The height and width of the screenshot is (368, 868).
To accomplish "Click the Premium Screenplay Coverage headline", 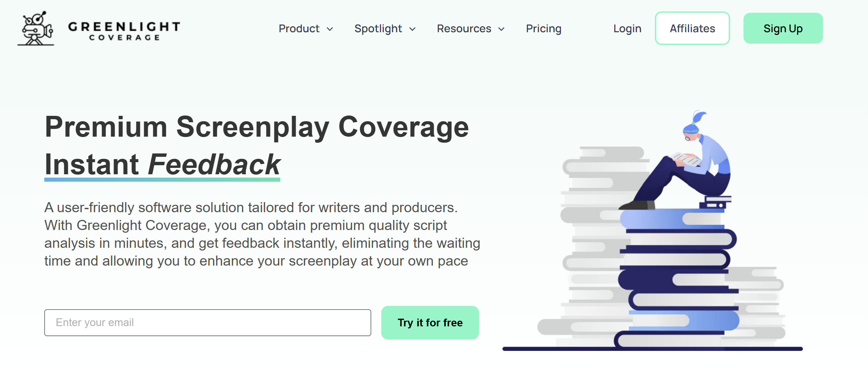I will [x=257, y=127].
